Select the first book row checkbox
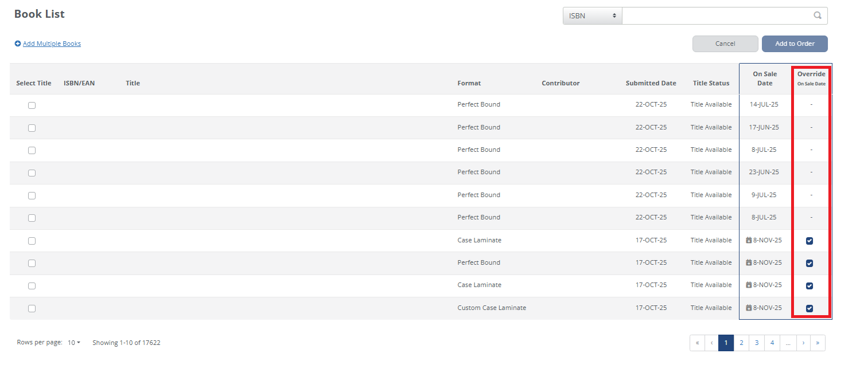The height and width of the screenshot is (365, 868). point(32,105)
